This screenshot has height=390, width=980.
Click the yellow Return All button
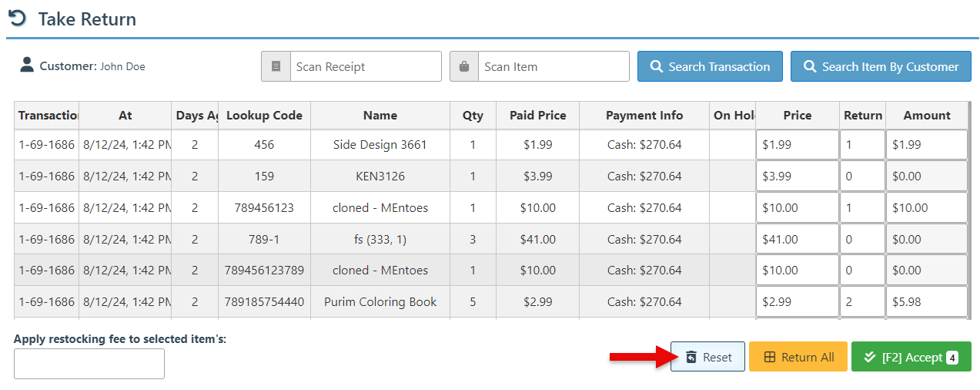click(x=798, y=357)
